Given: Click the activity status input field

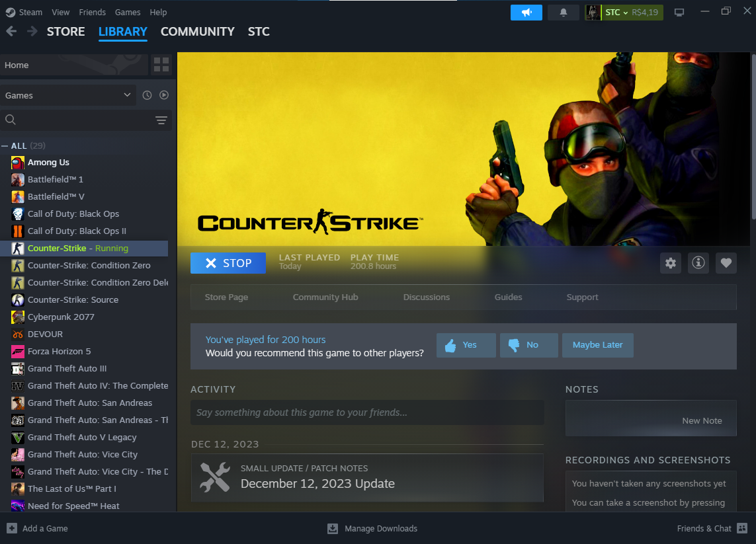Looking at the screenshot, I should click(367, 412).
